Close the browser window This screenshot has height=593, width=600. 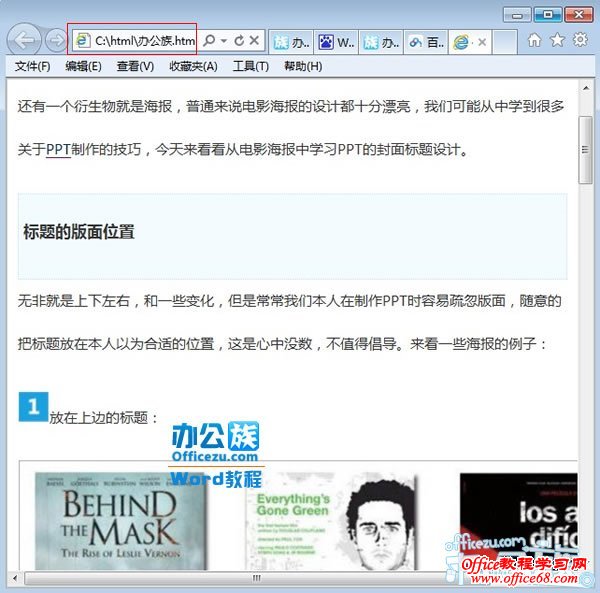[x=579, y=15]
